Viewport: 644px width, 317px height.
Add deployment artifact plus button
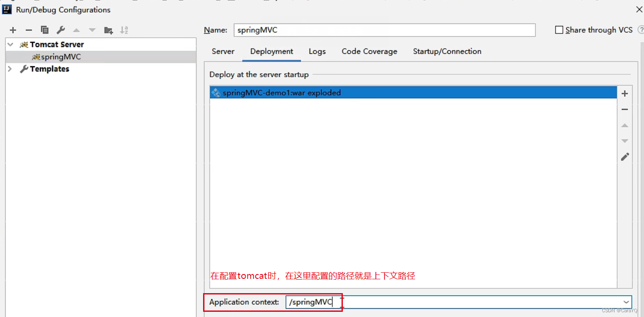click(x=625, y=94)
